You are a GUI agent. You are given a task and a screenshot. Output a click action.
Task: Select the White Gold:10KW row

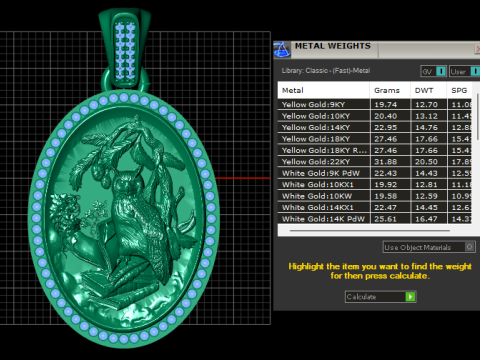coord(375,196)
